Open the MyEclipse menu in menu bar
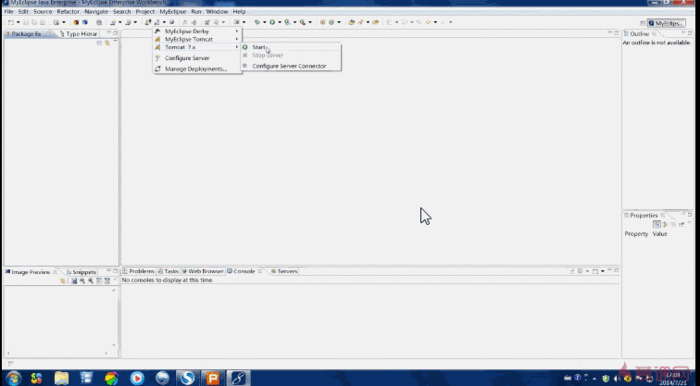700x386 pixels. point(173,12)
